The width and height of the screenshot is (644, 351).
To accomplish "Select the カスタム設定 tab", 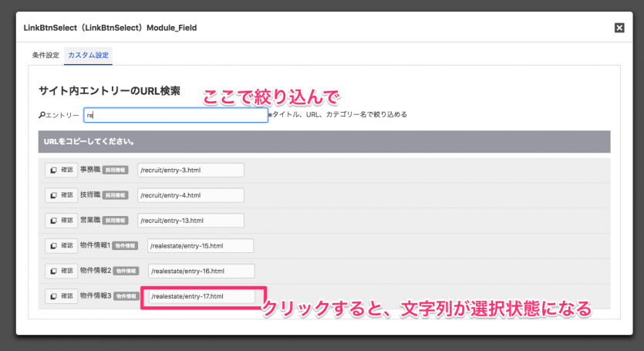I will [x=88, y=56].
